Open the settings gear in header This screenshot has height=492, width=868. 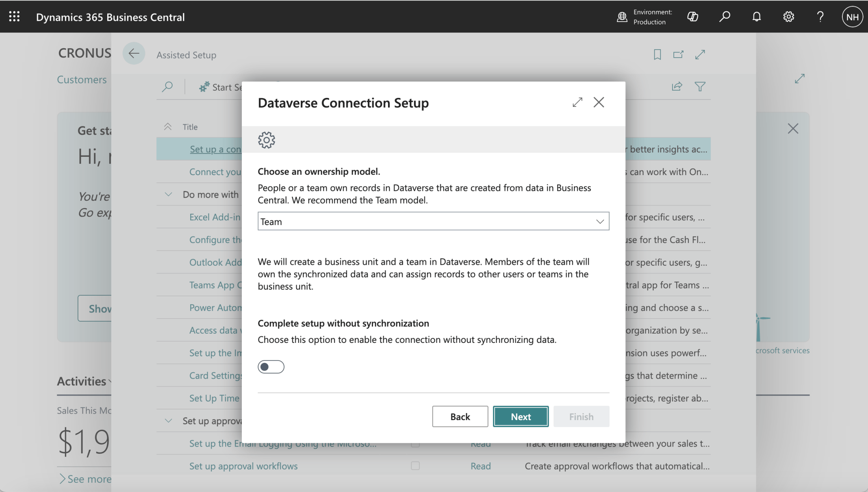click(788, 17)
